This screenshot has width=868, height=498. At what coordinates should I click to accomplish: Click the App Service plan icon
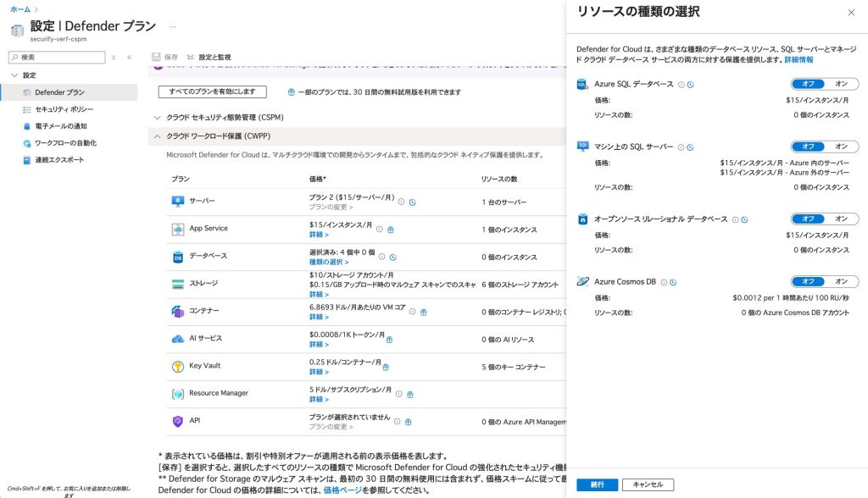click(x=178, y=230)
